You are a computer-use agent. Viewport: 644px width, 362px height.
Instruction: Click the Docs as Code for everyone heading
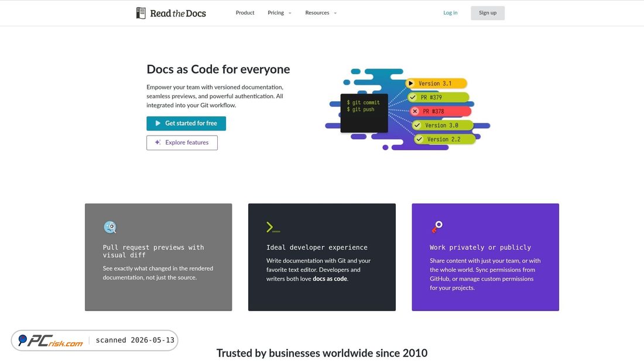pyautogui.click(x=218, y=69)
